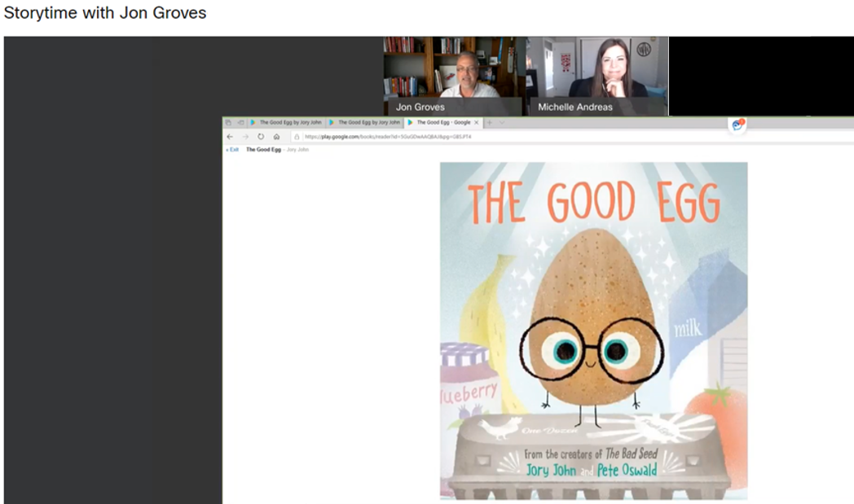Click 'Storytime with Jon Groves' heading

pos(105,12)
